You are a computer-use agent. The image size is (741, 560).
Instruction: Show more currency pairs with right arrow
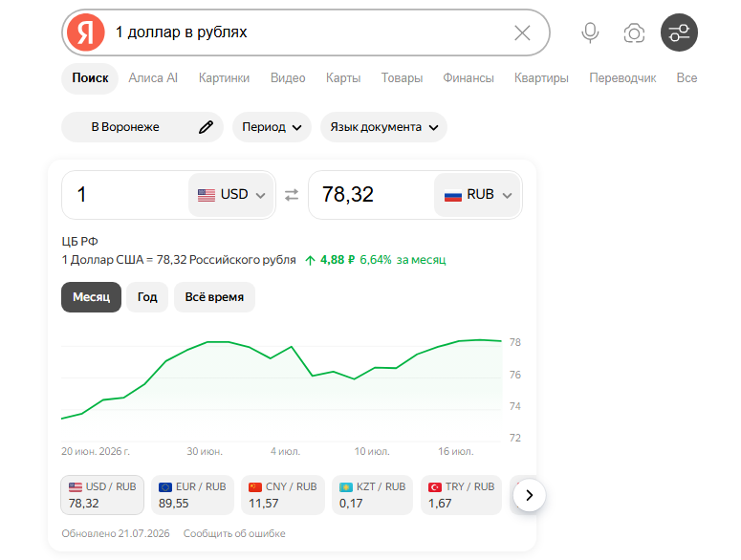pos(530,495)
